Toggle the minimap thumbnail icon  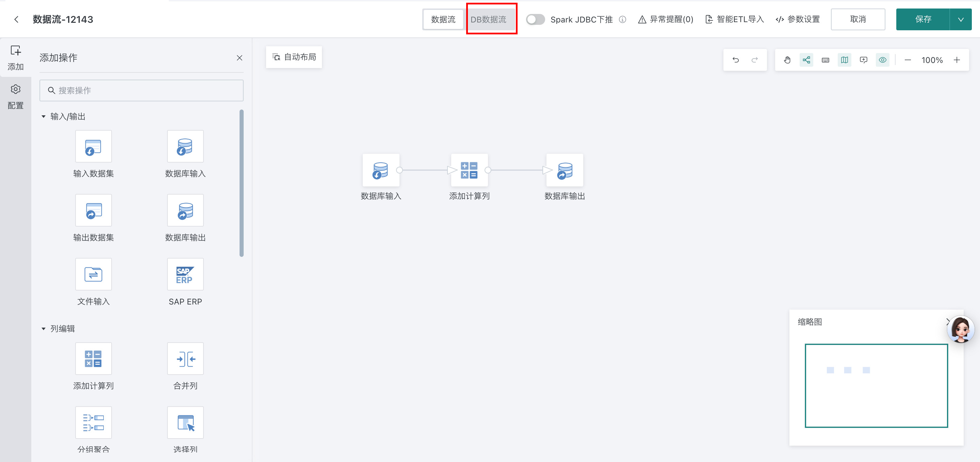click(x=844, y=60)
